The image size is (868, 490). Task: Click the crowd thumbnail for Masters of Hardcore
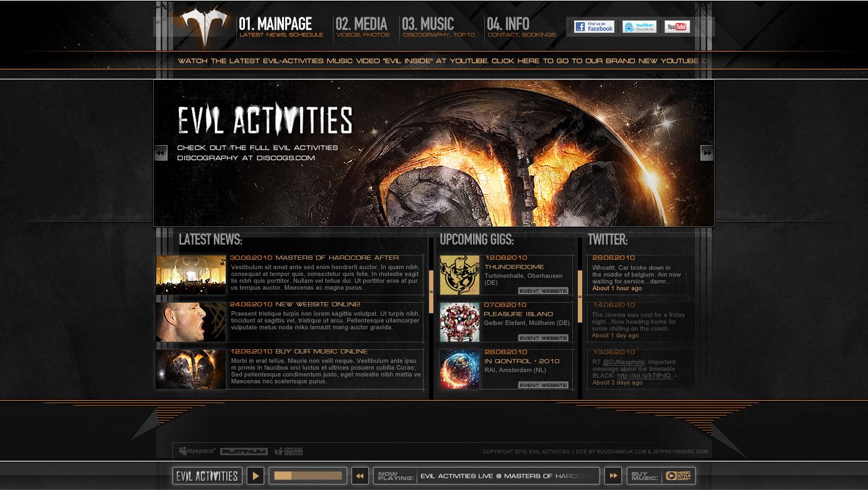coord(191,275)
